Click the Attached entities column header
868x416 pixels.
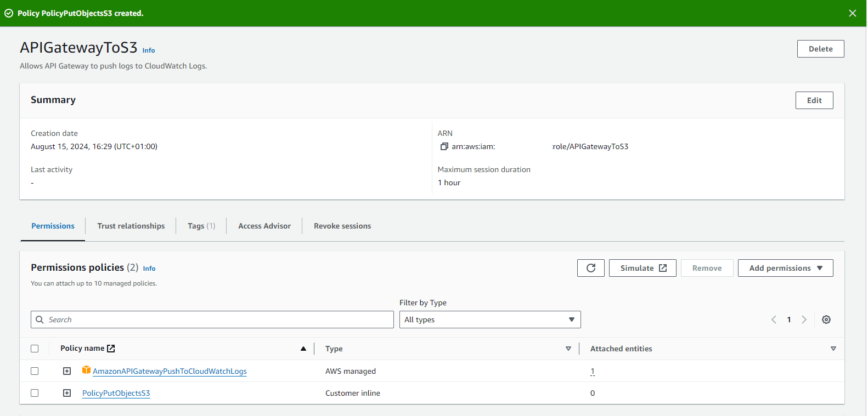click(x=621, y=349)
